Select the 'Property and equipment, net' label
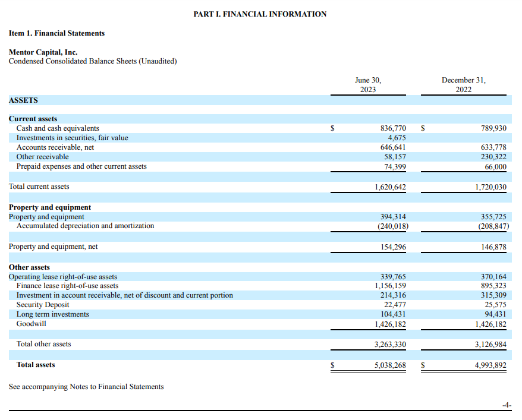Viewport: 522px width, 420px height. (54, 247)
